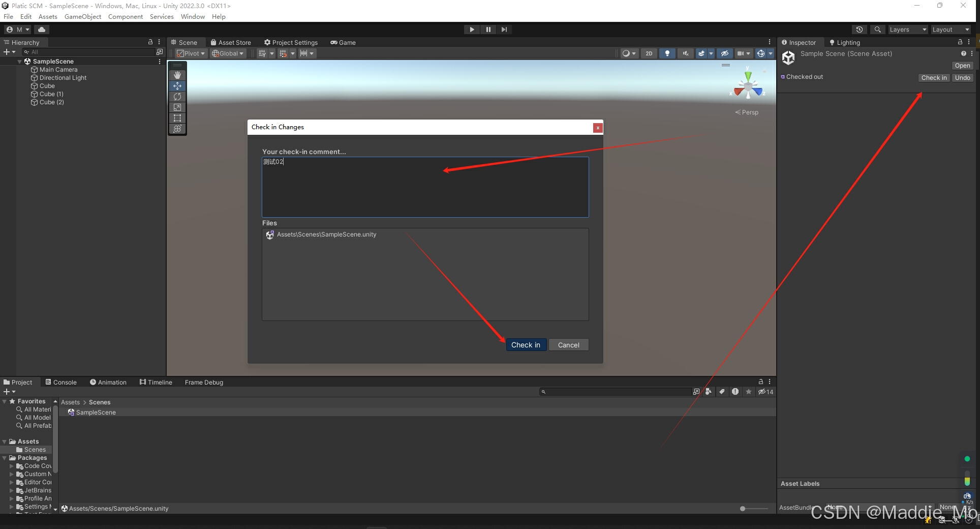Open the Component menu
Screen dimensions: 980x529
(x=126, y=17)
